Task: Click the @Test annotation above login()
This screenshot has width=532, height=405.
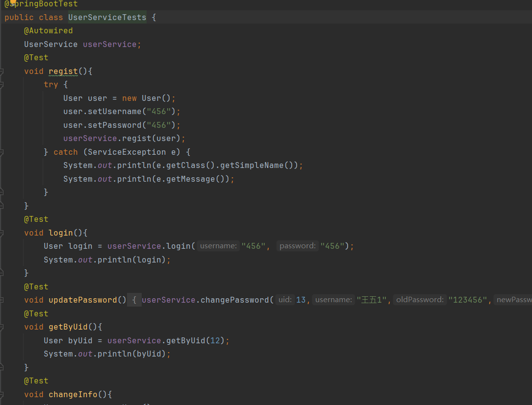Action: 36,219
